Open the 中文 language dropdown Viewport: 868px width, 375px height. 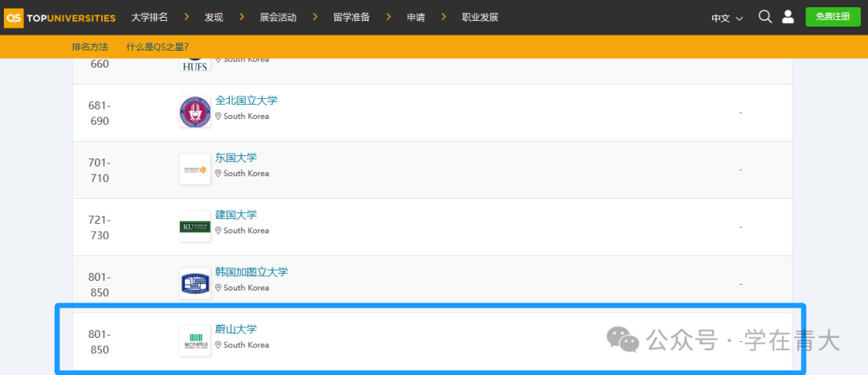click(x=727, y=19)
